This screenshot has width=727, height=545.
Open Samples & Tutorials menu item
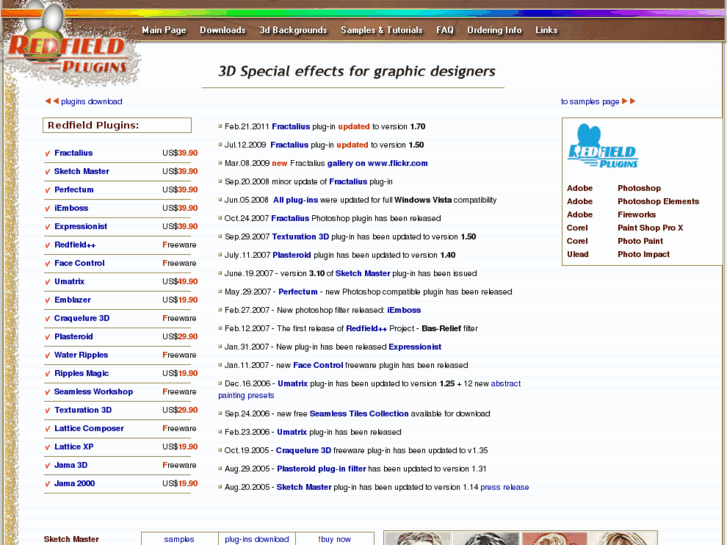tap(382, 30)
